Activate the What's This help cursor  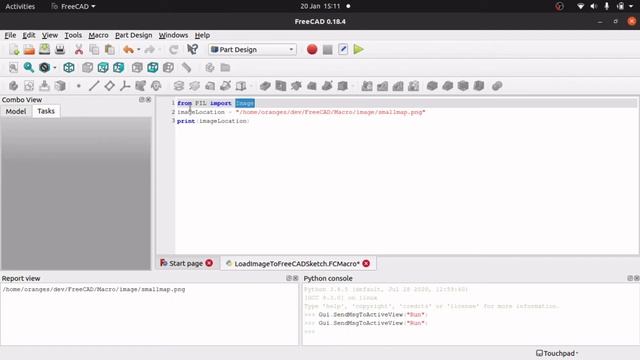192,50
